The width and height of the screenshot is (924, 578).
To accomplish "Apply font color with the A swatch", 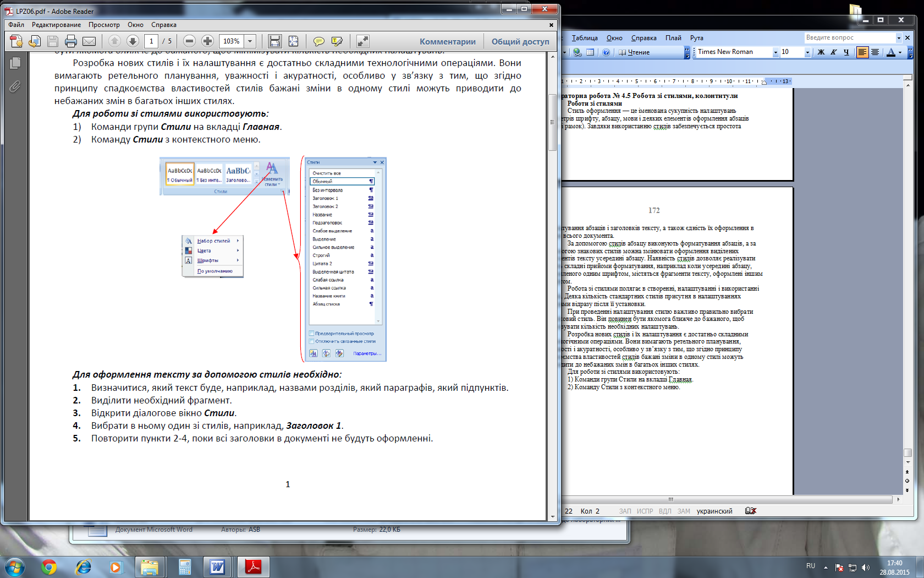I will pyautogui.click(x=890, y=52).
